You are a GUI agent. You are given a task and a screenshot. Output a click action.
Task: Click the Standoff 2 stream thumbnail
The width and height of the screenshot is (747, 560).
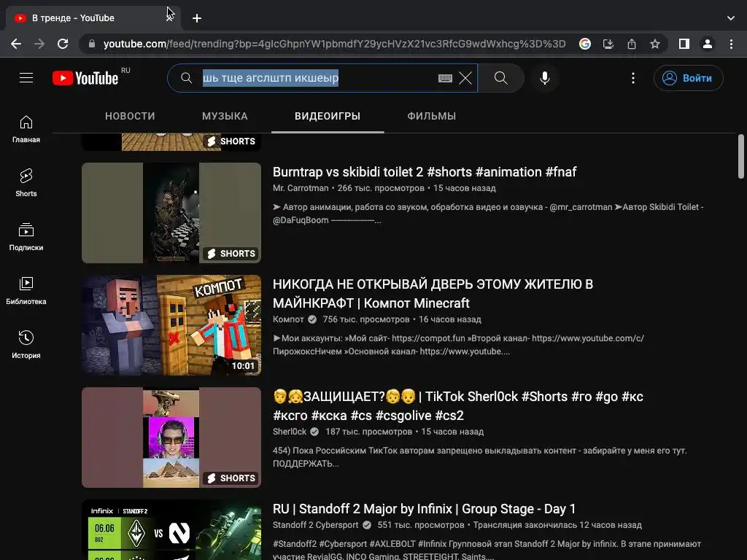(x=171, y=530)
